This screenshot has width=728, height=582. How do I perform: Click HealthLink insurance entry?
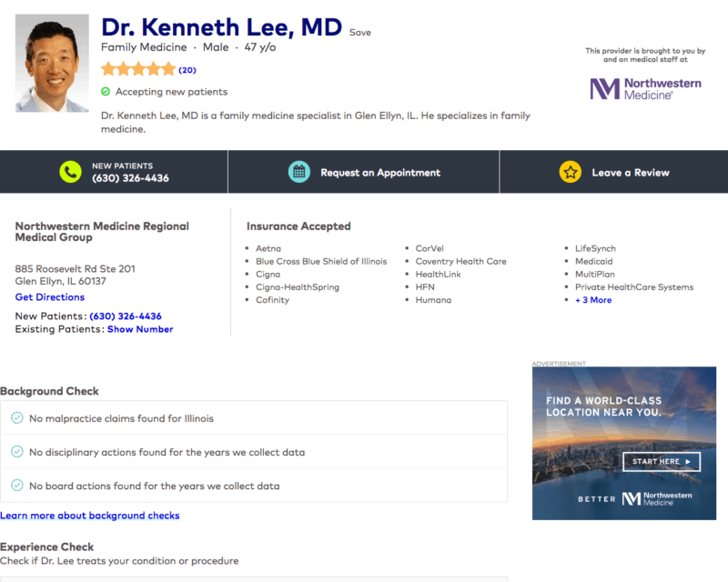(x=439, y=275)
